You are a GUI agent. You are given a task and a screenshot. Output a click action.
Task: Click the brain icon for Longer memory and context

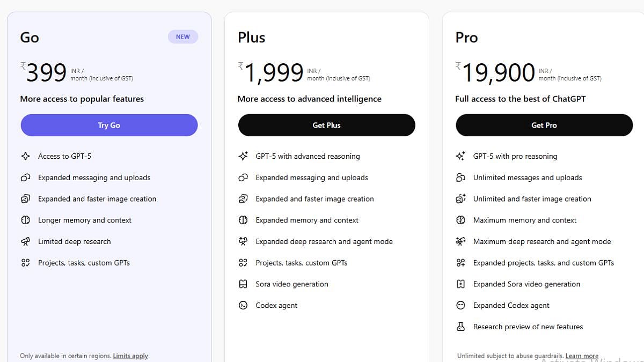[25, 220]
